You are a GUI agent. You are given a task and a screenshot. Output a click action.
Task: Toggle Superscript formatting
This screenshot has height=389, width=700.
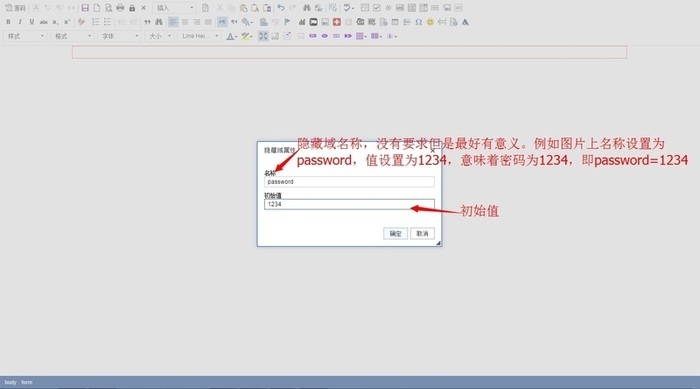point(67,22)
